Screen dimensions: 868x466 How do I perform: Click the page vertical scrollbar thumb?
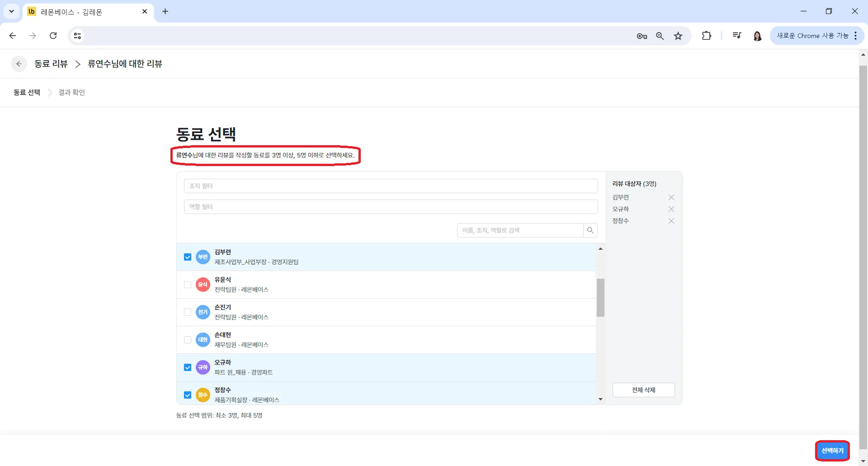(863, 258)
